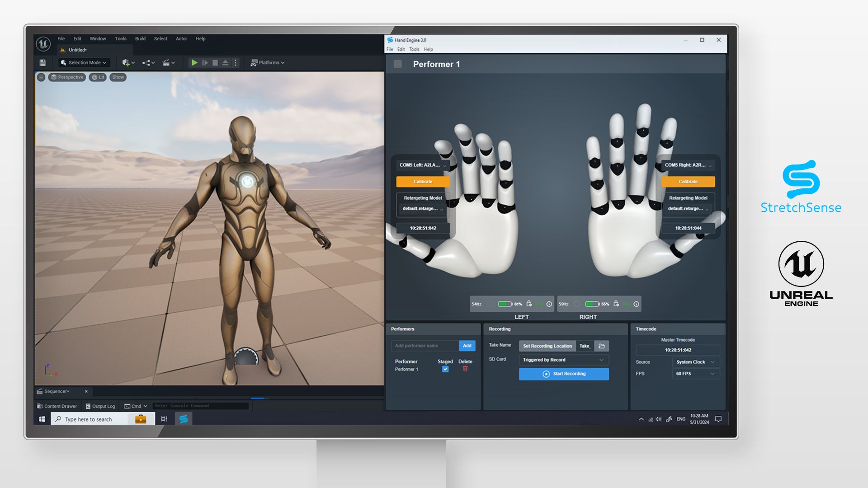Click the left glove info icon
Image resolution: width=868 pixels, height=488 pixels.
click(x=549, y=304)
